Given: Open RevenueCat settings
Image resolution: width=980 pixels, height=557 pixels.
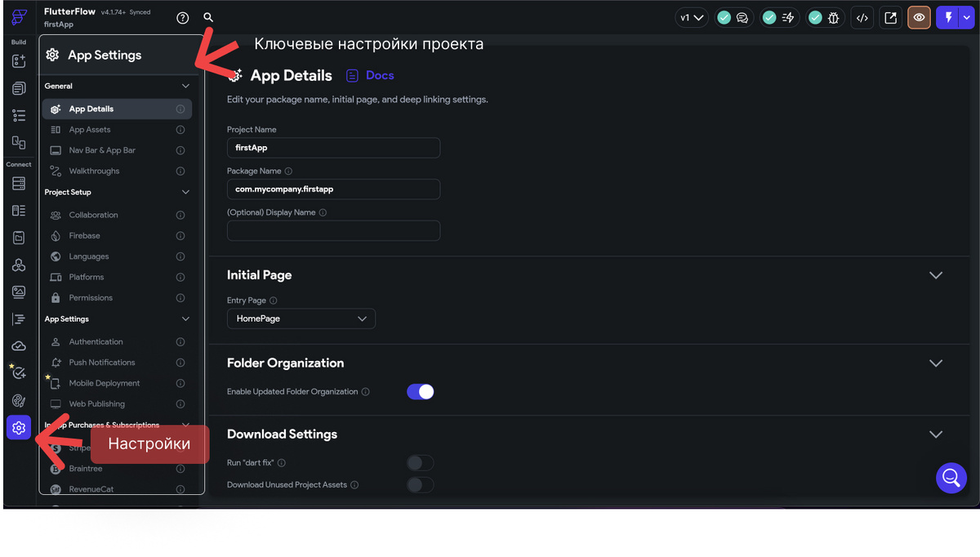Looking at the screenshot, I should pyautogui.click(x=117, y=489).
